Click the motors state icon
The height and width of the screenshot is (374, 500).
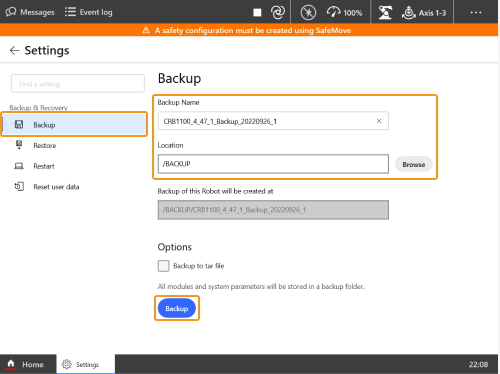coord(308,13)
